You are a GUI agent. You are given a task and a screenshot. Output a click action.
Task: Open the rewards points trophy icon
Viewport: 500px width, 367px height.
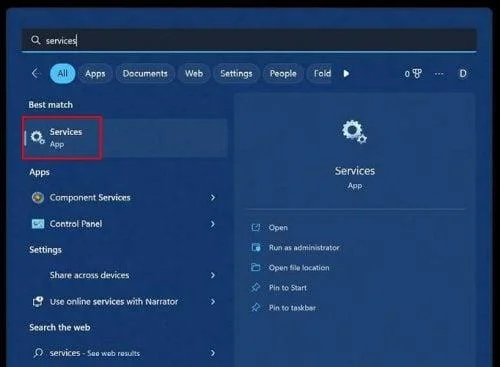[x=413, y=73]
